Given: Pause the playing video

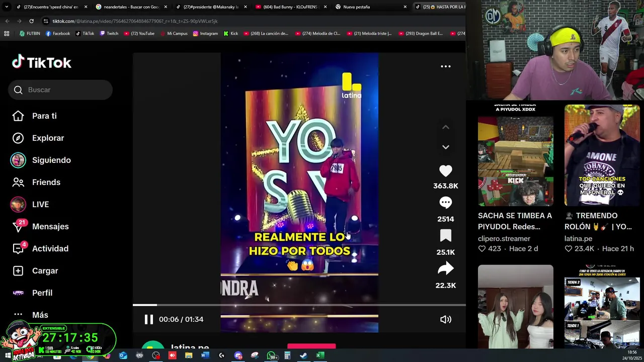Looking at the screenshot, I should pyautogui.click(x=148, y=319).
